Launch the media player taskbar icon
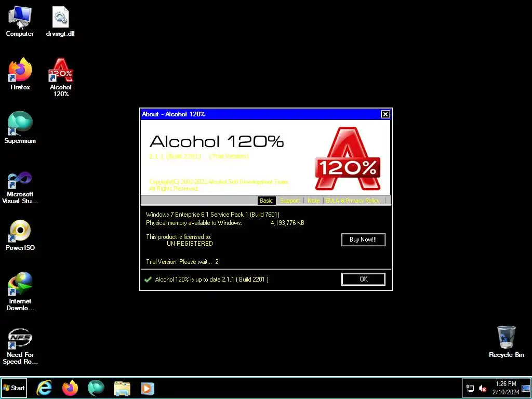Viewport: 532px width, 399px height. click(147, 389)
